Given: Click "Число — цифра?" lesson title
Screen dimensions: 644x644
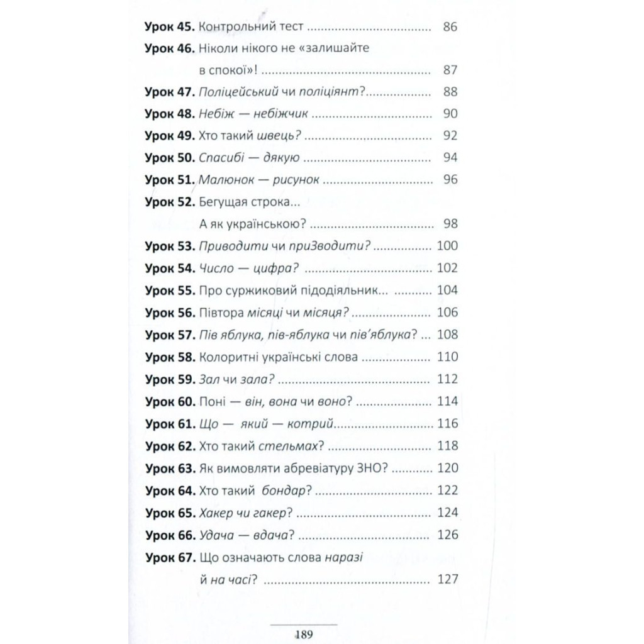Looking at the screenshot, I should pos(247,269).
